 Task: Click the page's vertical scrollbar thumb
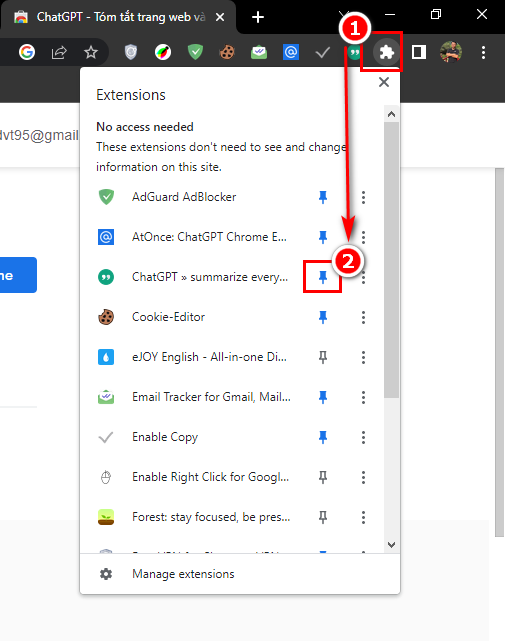tap(500, 352)
